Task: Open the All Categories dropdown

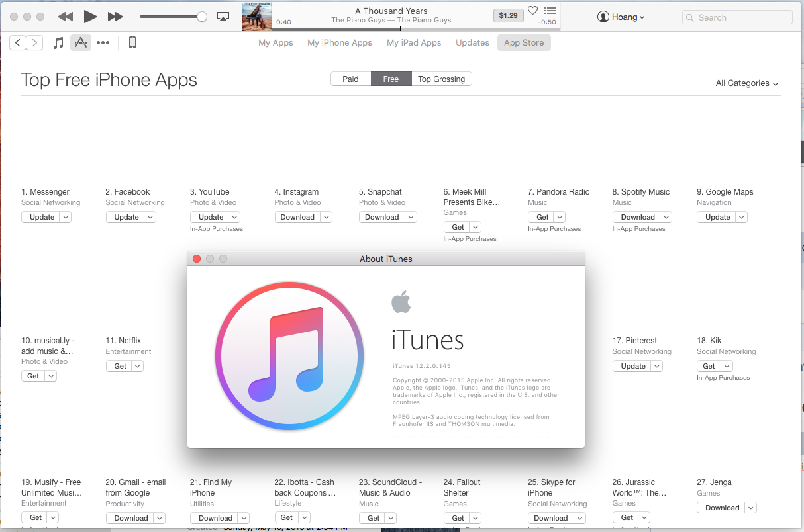Action: tap(746, 83)
